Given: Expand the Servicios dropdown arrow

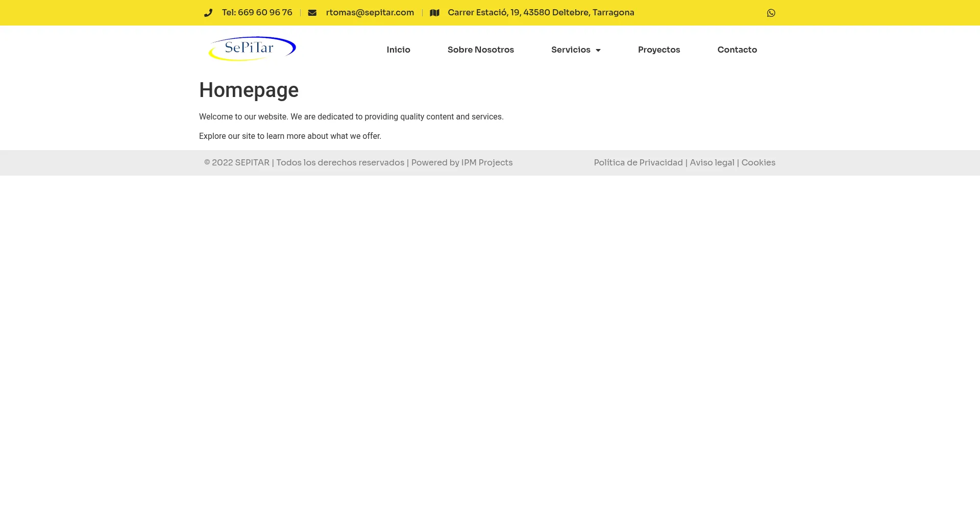Looking at the screenshot, I should (x=598, y=50).
